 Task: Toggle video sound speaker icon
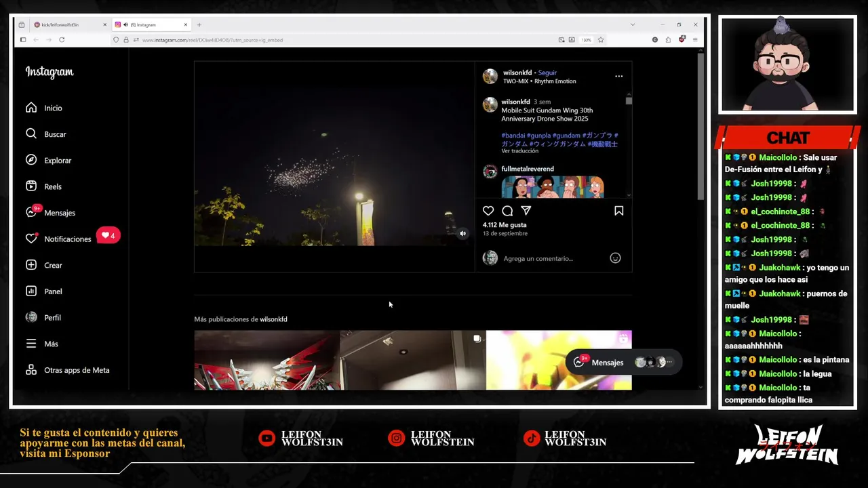pyautogui.click(x=462, y=234)
